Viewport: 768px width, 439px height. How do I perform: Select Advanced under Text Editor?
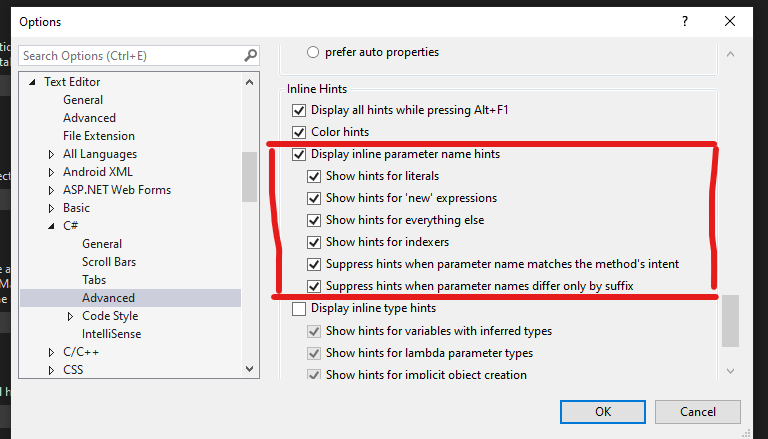point(89,118)
